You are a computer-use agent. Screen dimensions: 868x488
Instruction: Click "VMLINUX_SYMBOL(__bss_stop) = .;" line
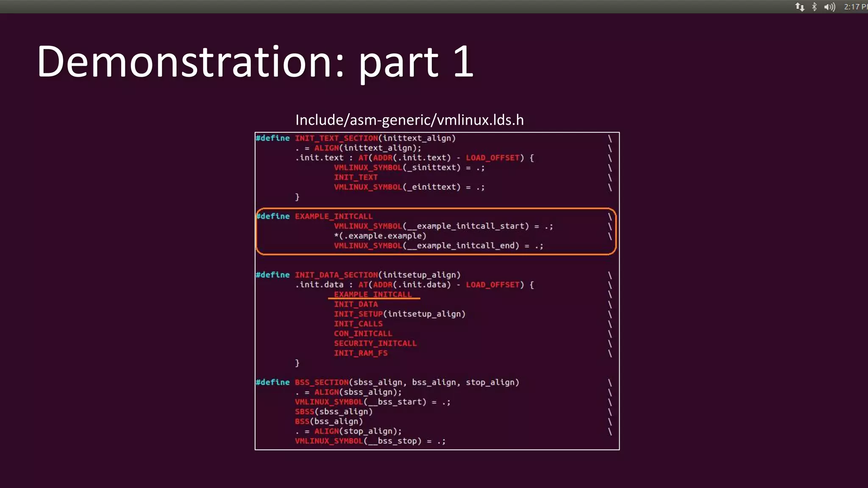click(x=370, y=441)
